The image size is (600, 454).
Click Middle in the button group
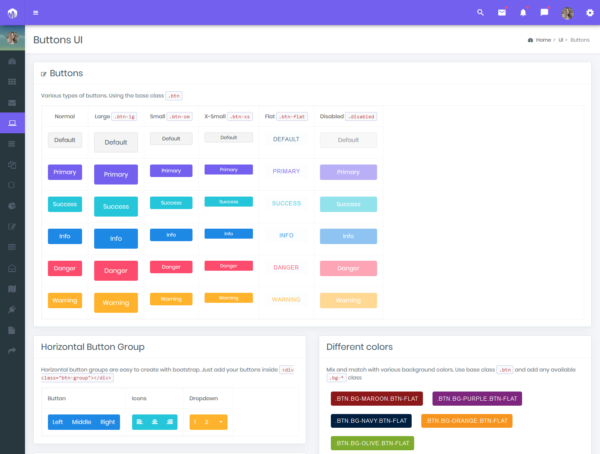82,422
